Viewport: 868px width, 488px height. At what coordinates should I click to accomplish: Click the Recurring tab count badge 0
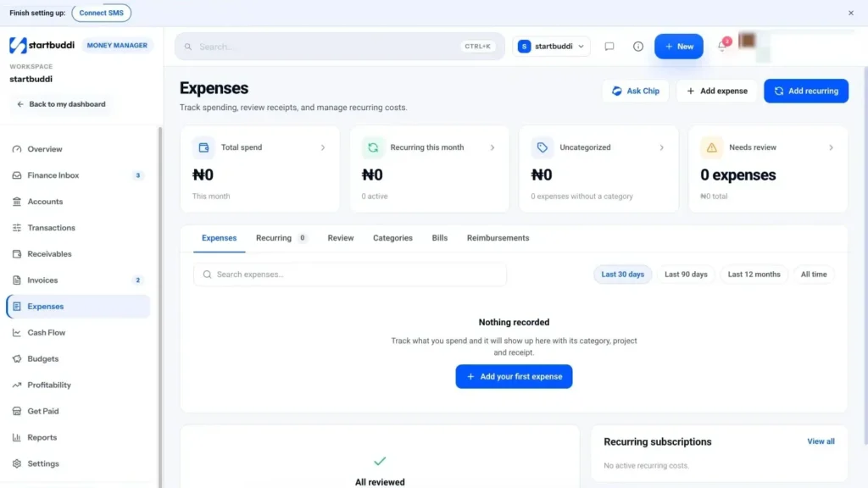[303, 238]
